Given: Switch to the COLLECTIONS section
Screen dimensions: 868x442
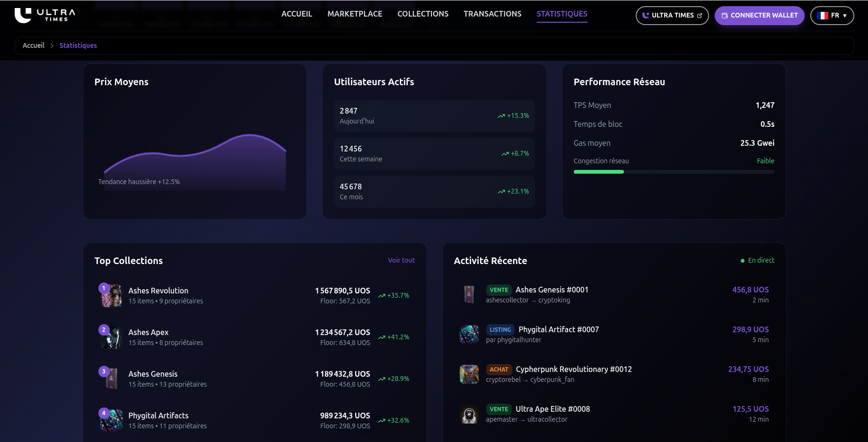Looking at the screenshot, I should point(422,14).
